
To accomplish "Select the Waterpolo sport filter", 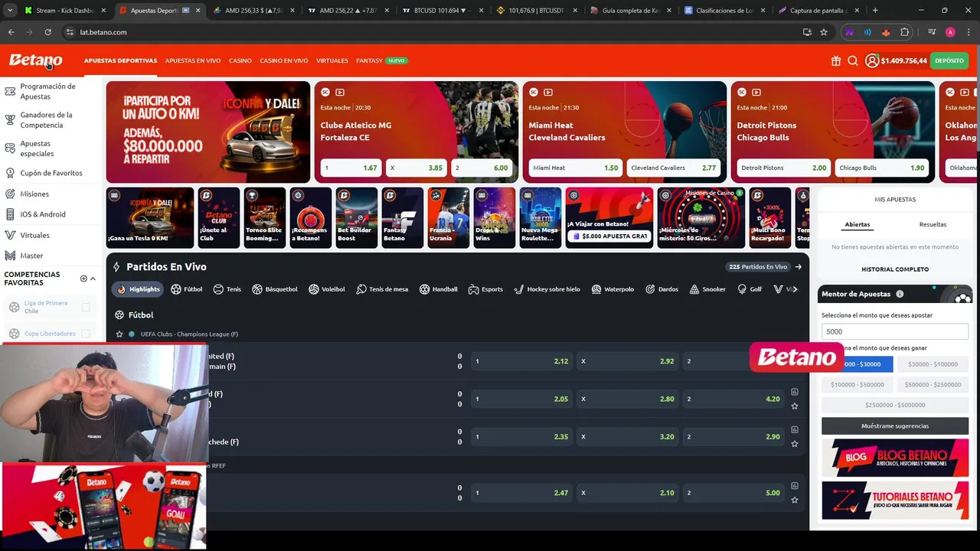I will (612, 289).
